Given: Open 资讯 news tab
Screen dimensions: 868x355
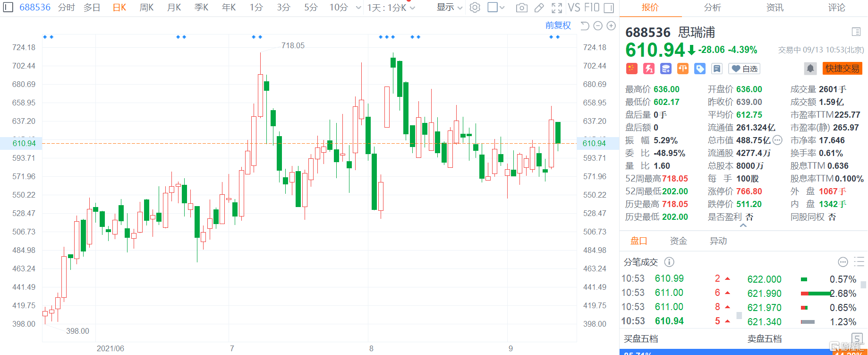Looking at the screenshot, I should pyautogui.click(x=775, y=8).
